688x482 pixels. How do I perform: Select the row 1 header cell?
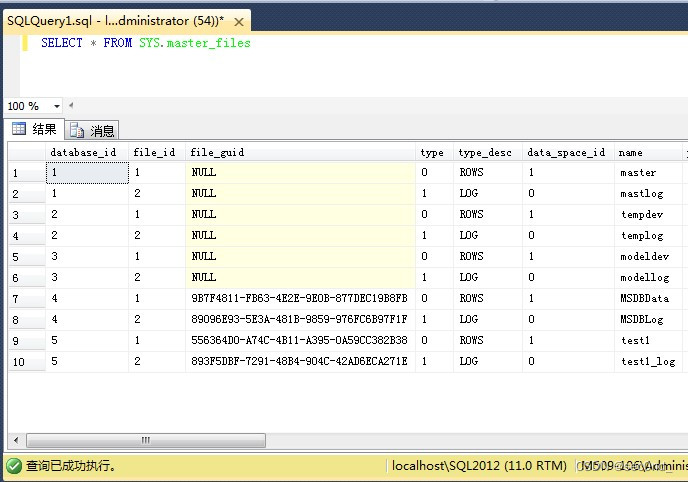[x=27, y=173]
